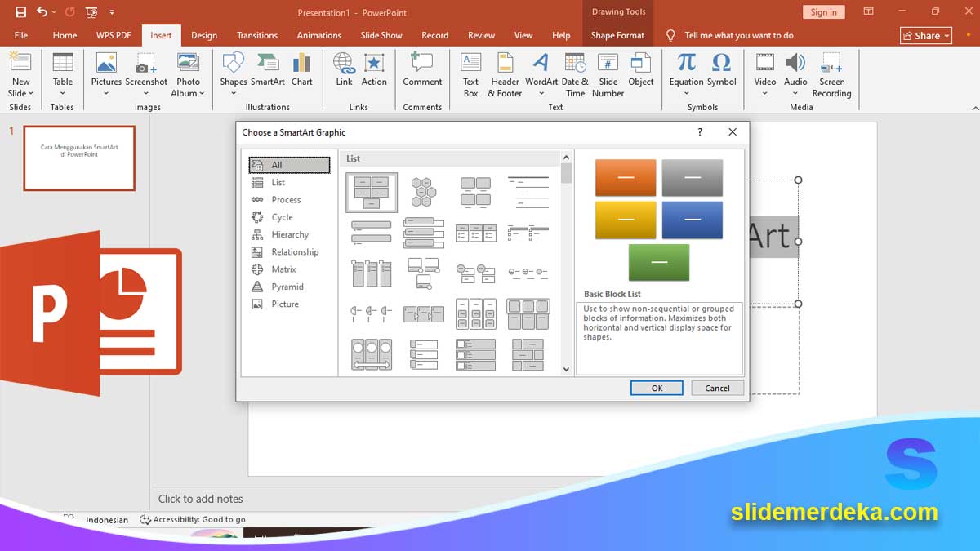
Task: Open the File menu tab
Action: tap(21, 35)
